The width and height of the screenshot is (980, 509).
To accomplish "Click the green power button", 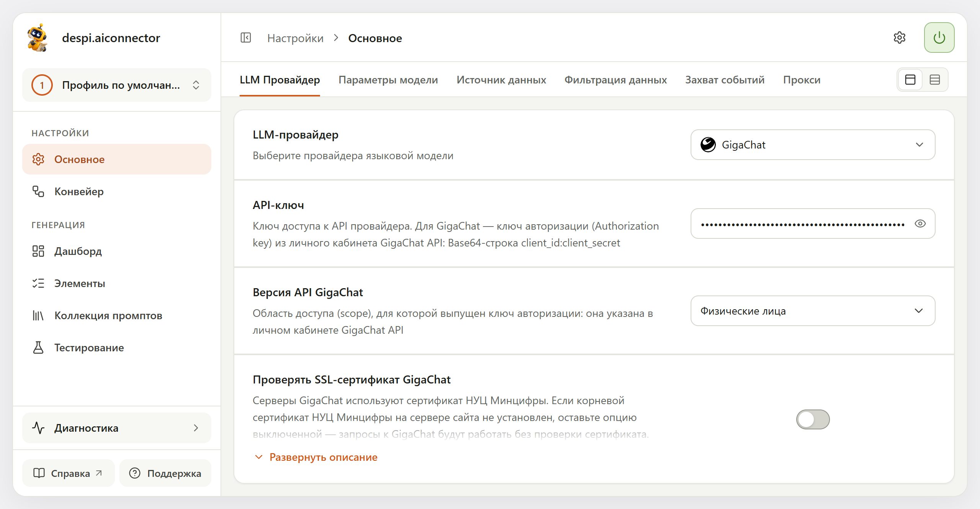I will 939,38.
